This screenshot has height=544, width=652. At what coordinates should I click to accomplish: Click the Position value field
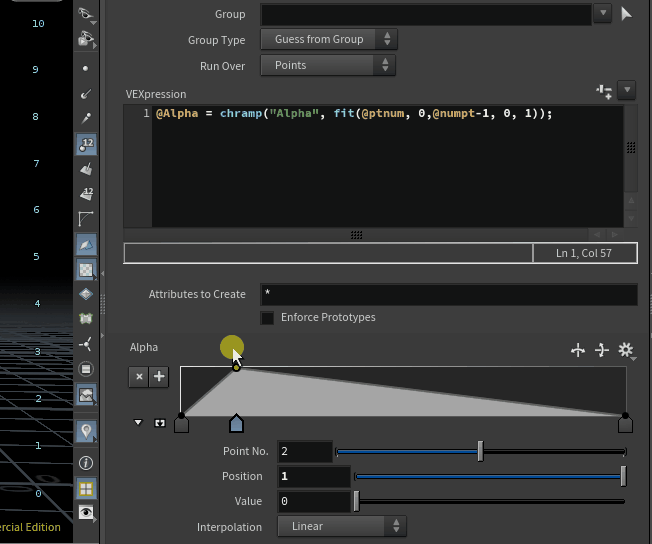click(x=314, y=477)
